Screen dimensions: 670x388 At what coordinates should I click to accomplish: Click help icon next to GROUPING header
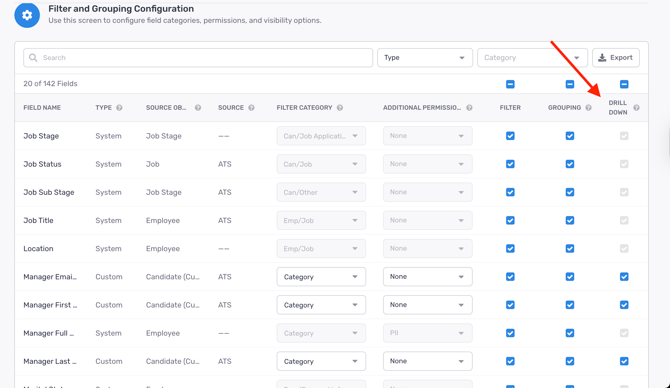click(x=588, y=108)
